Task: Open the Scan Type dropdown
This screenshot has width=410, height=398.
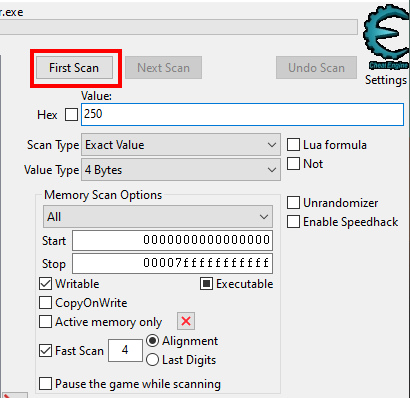Action: pyautogui.click(x=181, y=145)
